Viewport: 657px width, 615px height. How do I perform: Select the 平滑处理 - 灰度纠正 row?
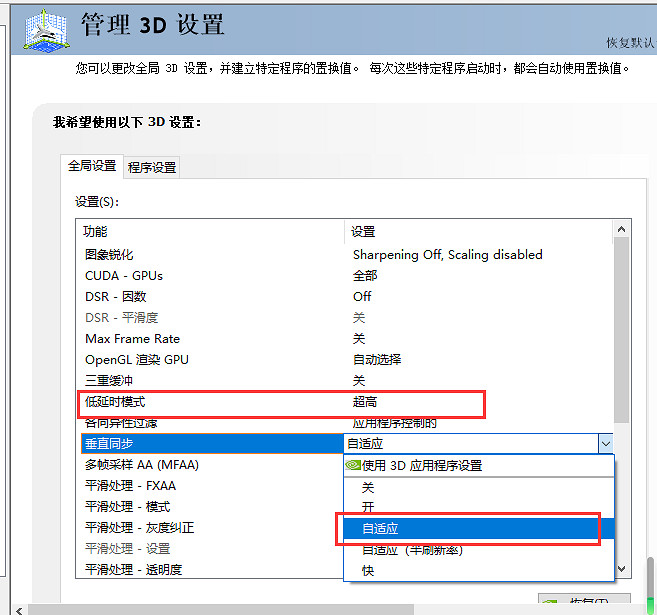[212, 527]
